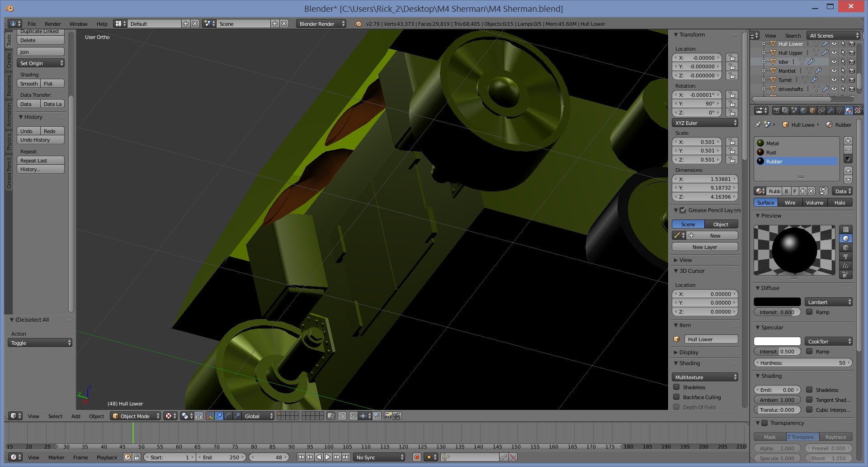The image size is (868, 467).
Task: Open CookTorr specular shader dropdown
Action: coord(829,341)
